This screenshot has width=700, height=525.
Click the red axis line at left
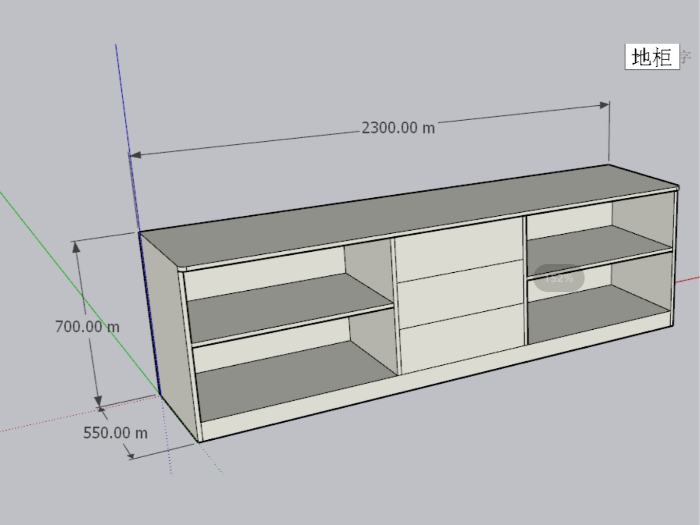40,422
